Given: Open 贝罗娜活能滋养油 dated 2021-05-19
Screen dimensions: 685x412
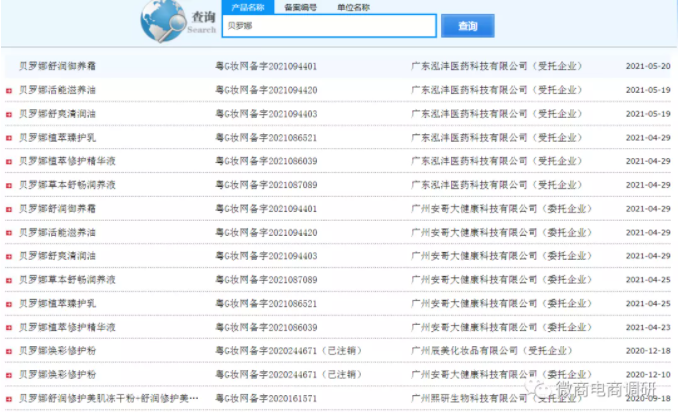Looking at the screenshot, I should (57, 90).
